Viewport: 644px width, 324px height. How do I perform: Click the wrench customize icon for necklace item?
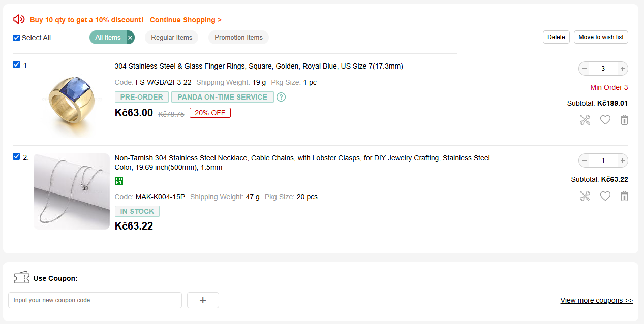point(585,196)
